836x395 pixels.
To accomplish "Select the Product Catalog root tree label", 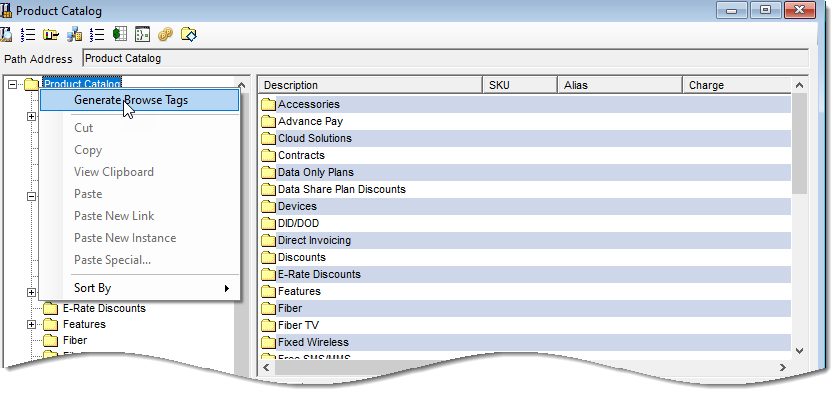I will point(82,84).
